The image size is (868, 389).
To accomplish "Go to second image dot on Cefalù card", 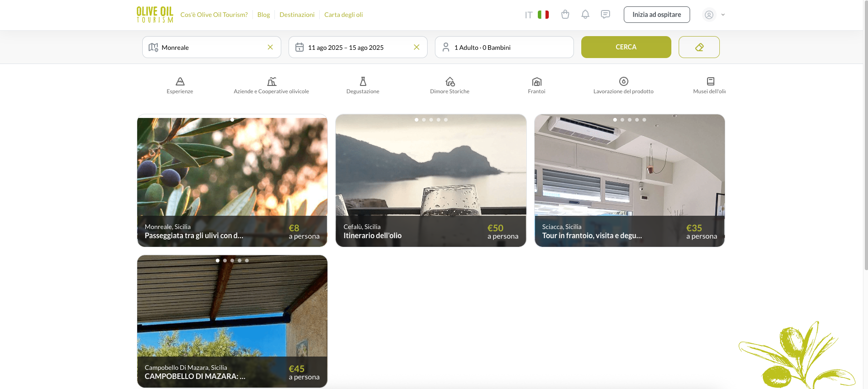I will (424, 120).
